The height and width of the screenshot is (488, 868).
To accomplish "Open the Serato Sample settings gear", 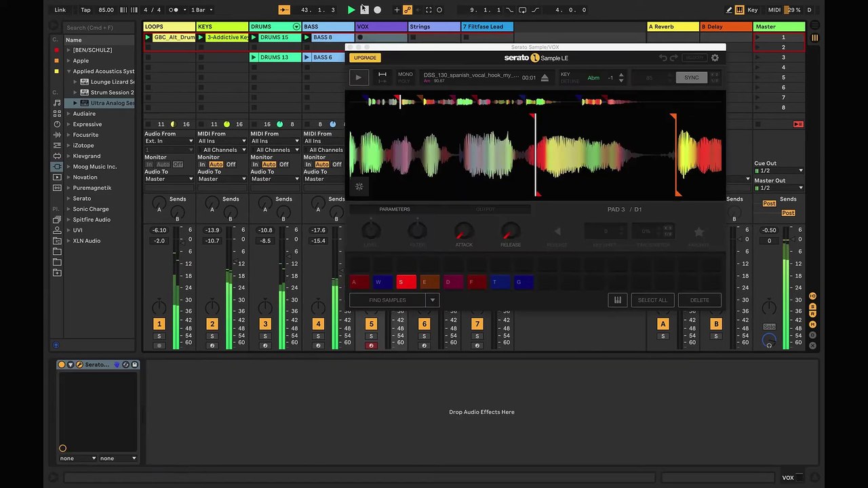I will [715, 58].
